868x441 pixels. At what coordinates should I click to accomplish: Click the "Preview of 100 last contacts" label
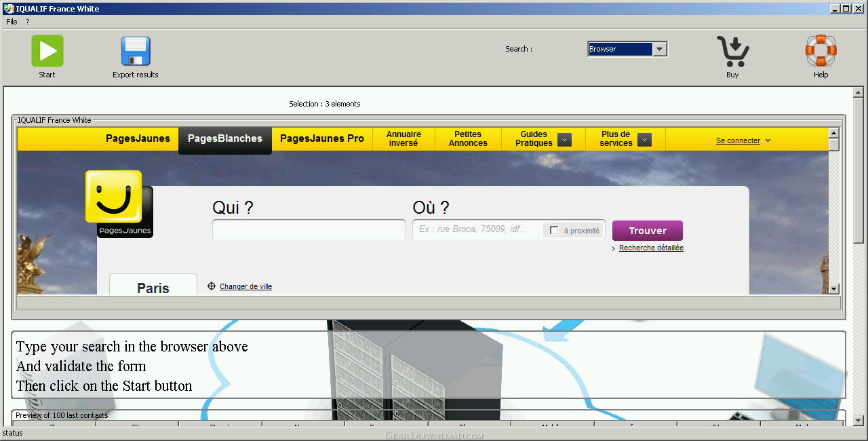62,415
